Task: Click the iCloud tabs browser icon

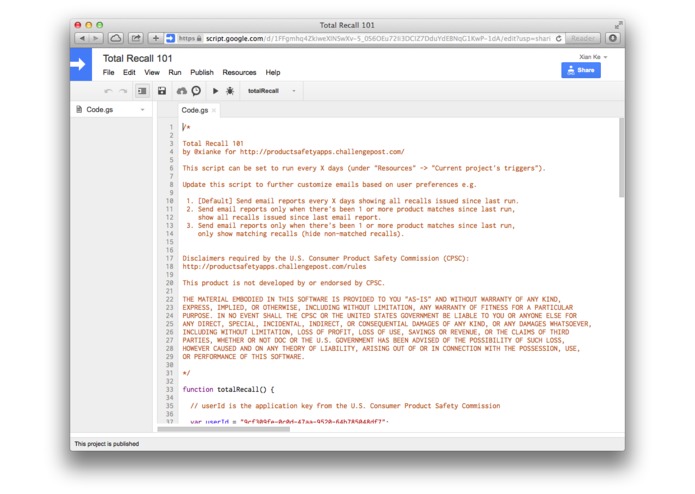Action: coord(116,39)
